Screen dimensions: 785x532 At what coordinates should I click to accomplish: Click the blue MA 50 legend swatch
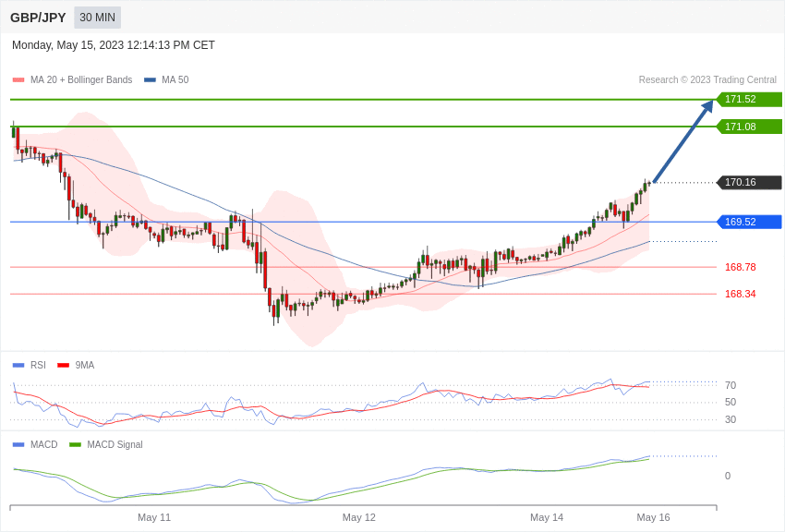pyautogui.click(x=150, y=80)
